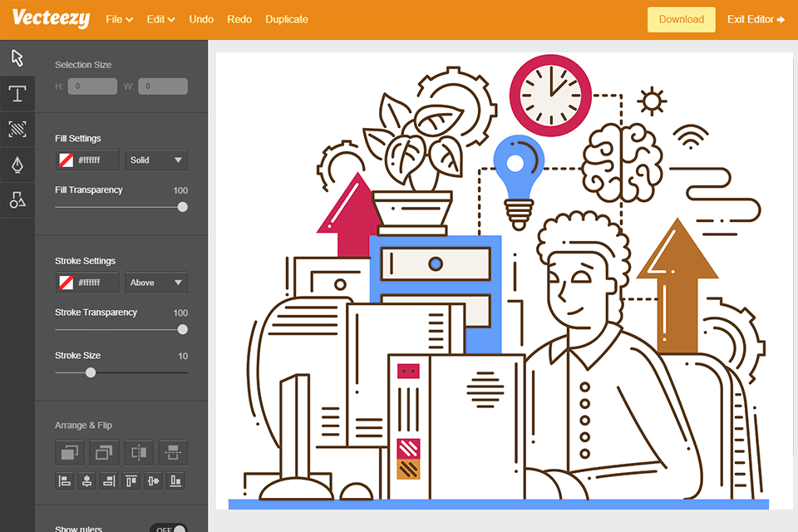Screen dimensions: 798x532
Task: Click the Download button
Action: click(681, 19)
